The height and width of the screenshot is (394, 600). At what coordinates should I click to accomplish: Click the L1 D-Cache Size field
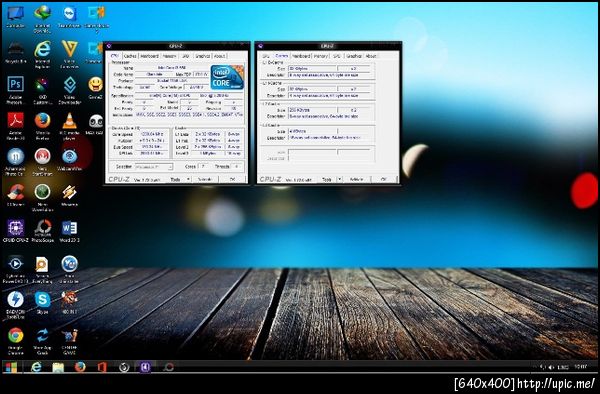(312, 68)
